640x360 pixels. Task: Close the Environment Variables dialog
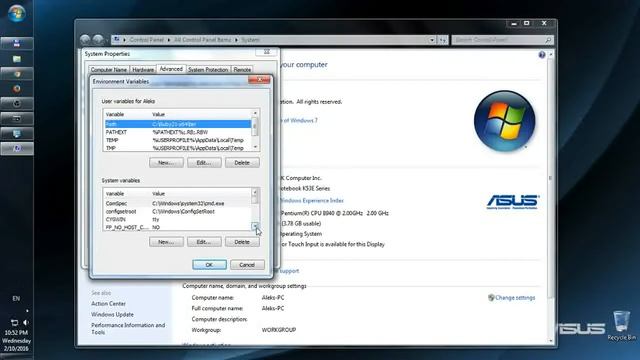(259, 80)
